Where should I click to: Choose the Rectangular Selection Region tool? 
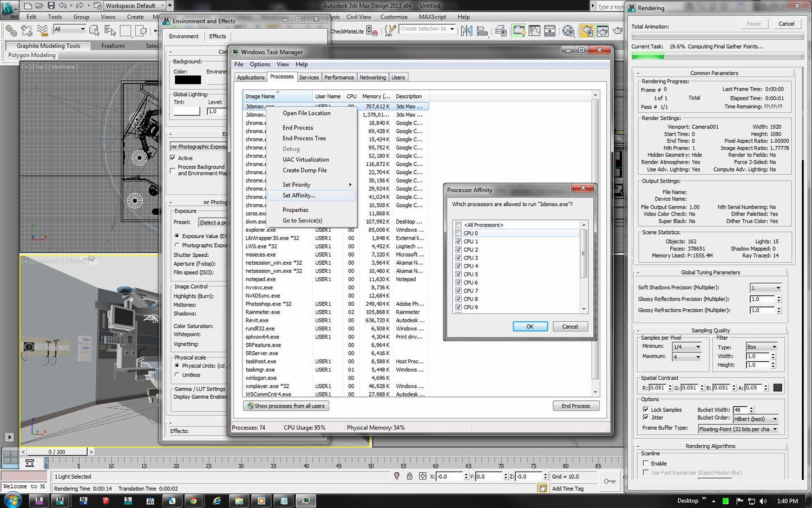(125, 30)
